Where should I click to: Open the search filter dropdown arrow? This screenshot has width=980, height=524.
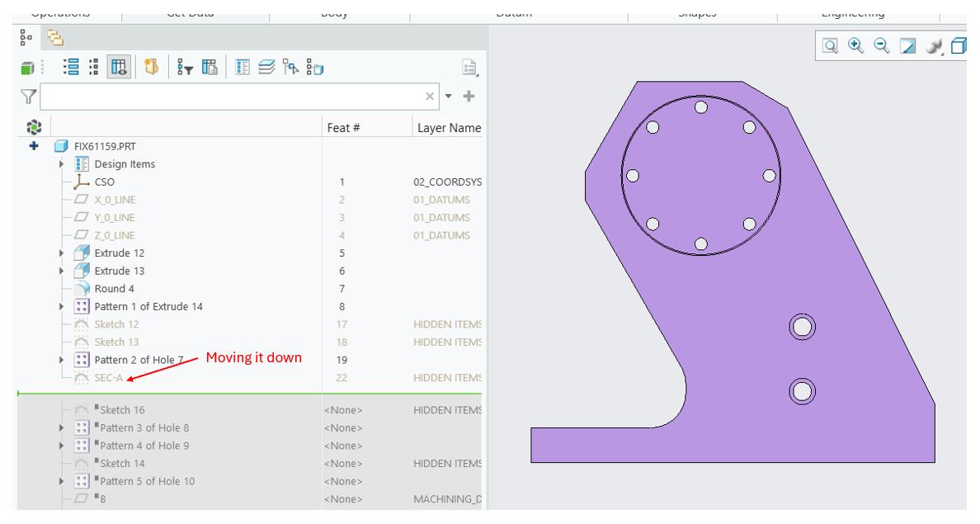pyautogui.click(x=448, y=96)
